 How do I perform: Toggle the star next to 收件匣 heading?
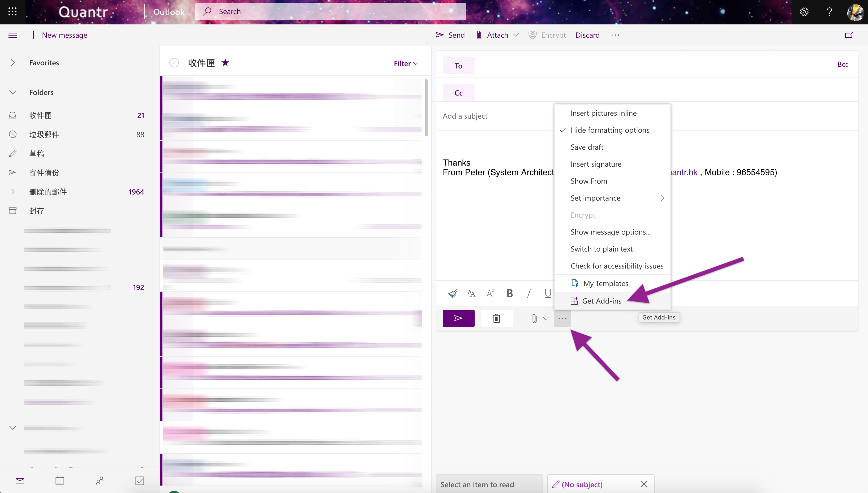(225, 63)
